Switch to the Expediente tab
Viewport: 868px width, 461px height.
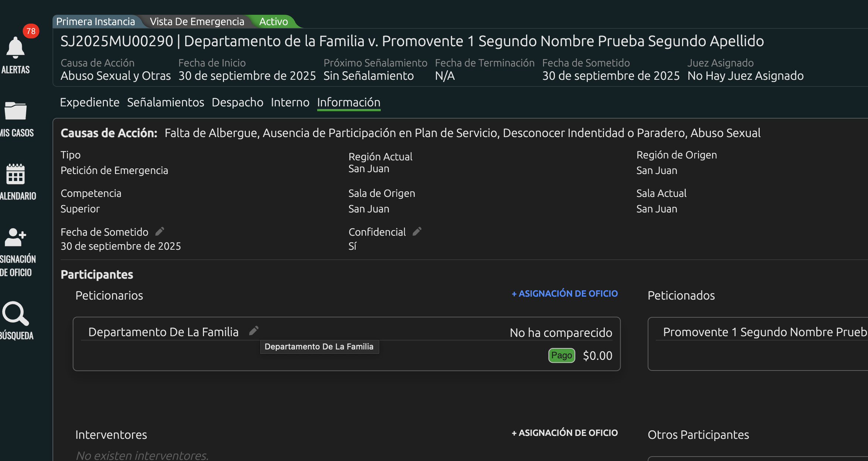point(89,102)
